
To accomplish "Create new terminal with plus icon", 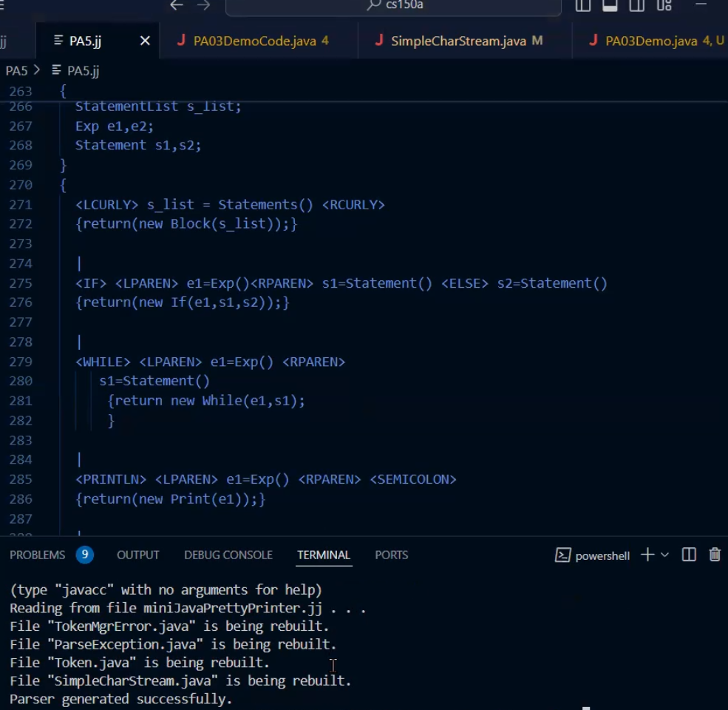I will pyautogui.click(x=647, y=555).
